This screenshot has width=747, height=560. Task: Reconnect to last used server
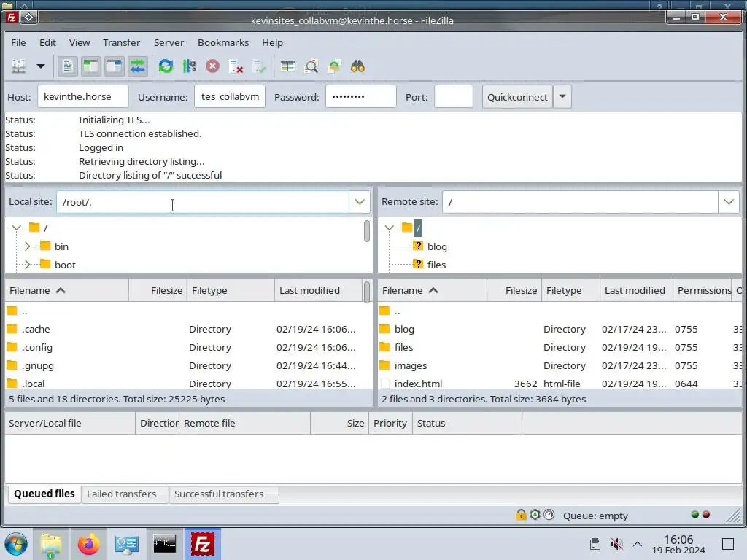pos(260,66)
